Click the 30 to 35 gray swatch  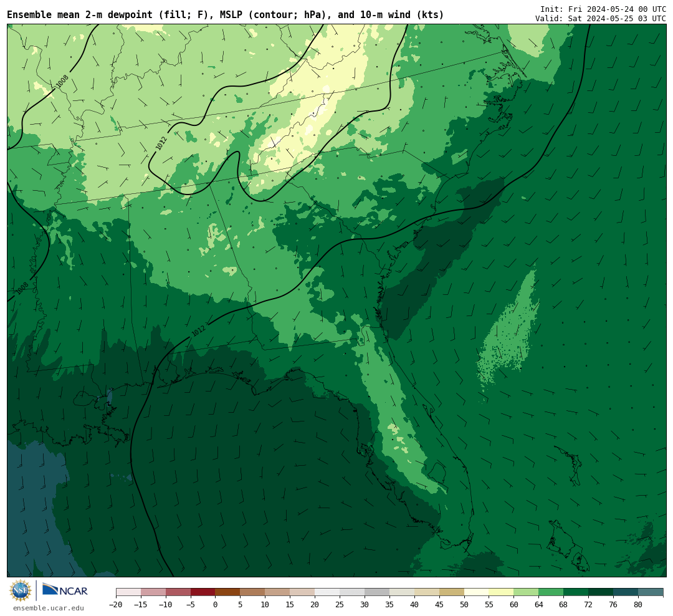[x=377, y=592]
